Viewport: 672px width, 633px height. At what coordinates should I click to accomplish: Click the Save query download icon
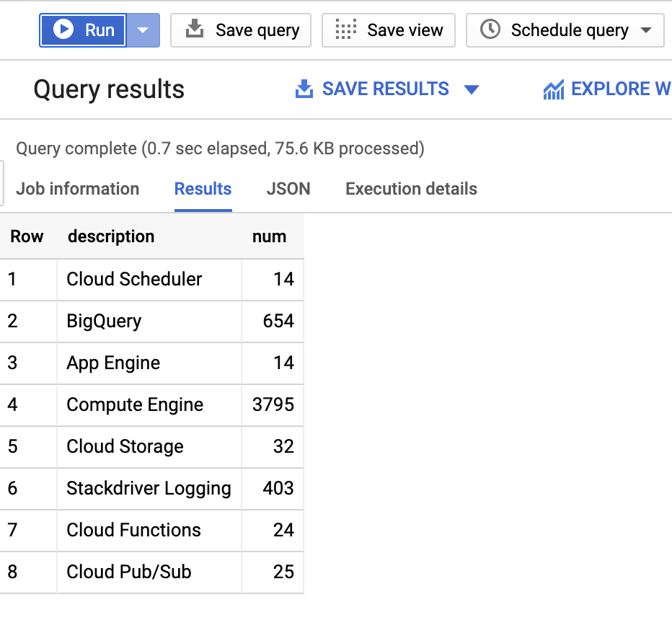195,29
